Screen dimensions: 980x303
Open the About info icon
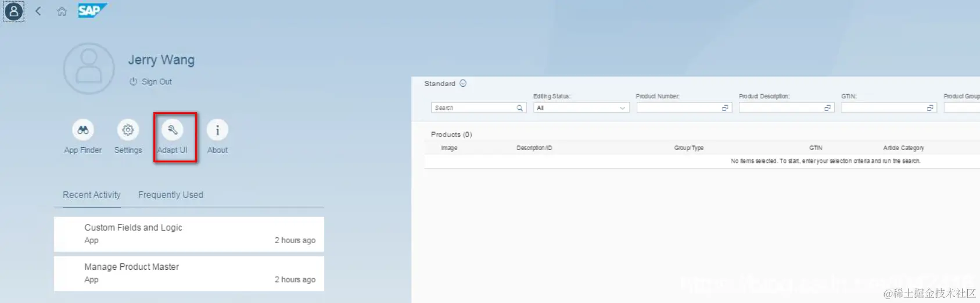(x=217, y=130)
